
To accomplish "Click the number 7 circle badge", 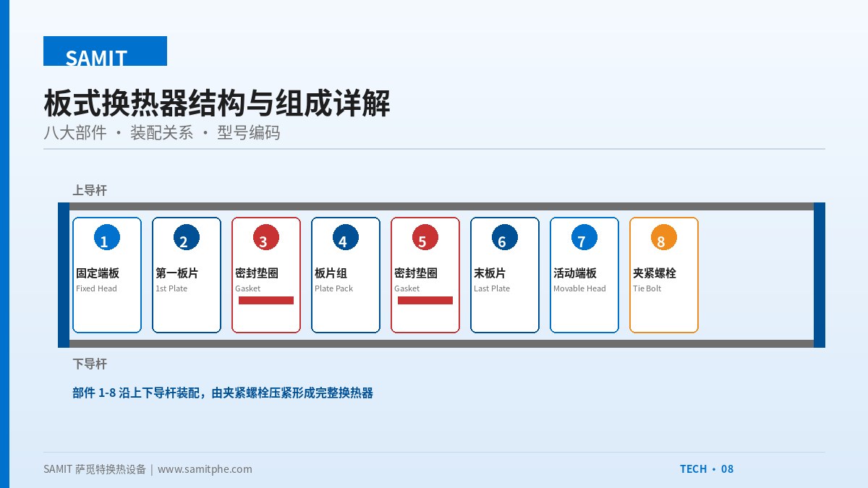I will [x=584, y=237].
